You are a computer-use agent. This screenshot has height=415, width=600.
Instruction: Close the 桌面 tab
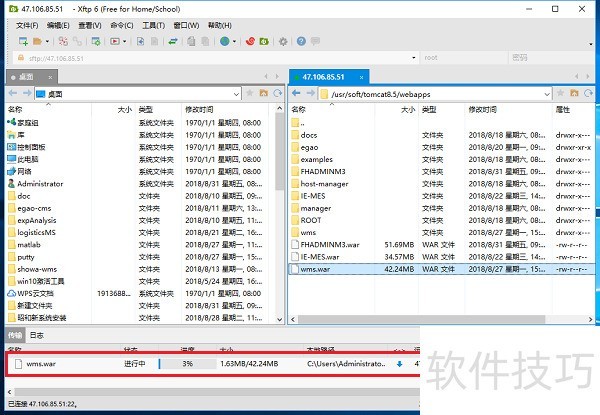coord(50,77)
